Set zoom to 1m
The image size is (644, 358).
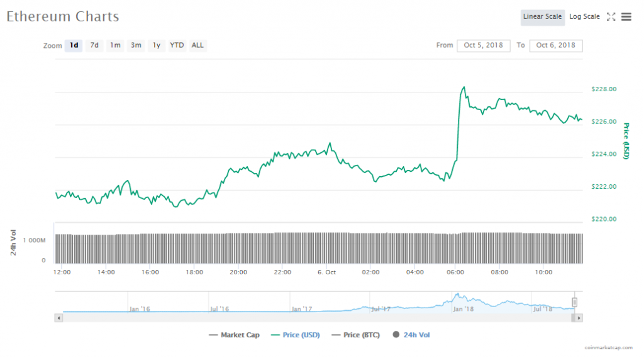(115, 45)
